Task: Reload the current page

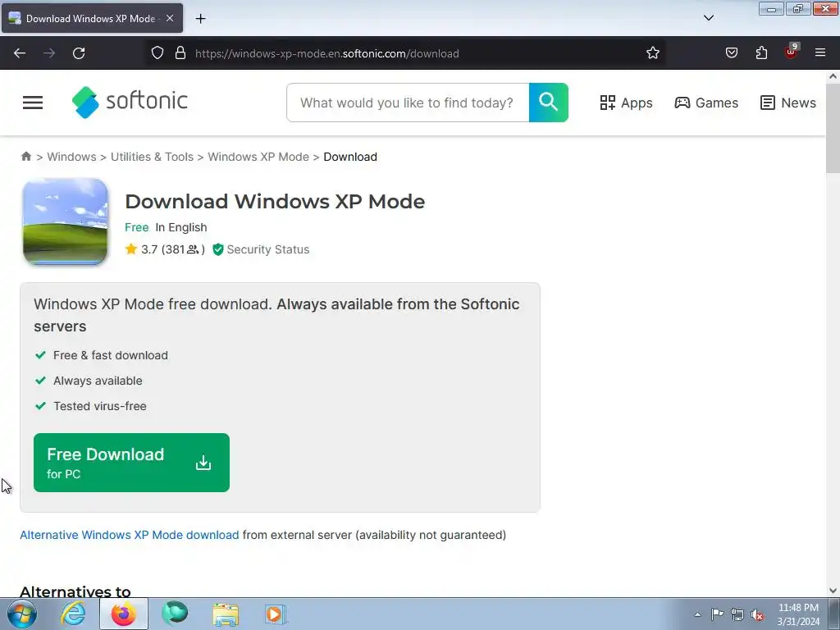Action: coord(79,53)
